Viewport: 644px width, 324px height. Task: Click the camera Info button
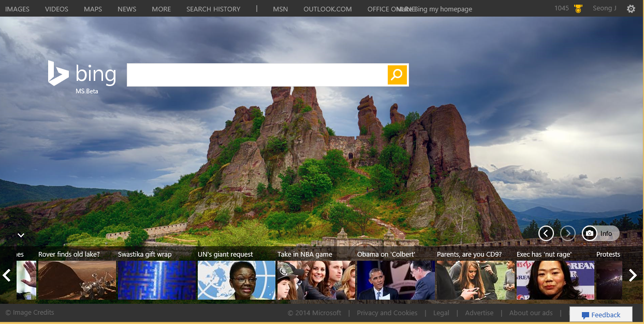coord(600,233)
